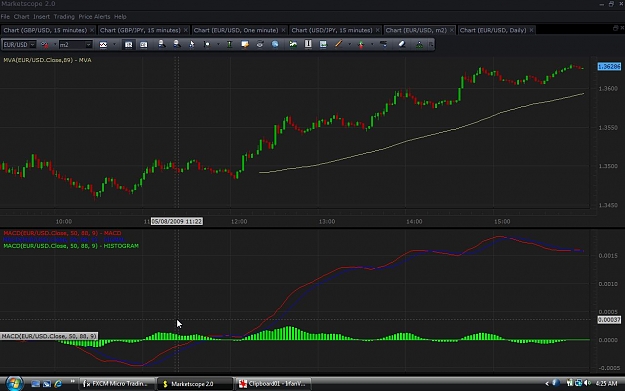This screenshot has width=625, height=391.
Task: Click the date label 05/08/2009 11:22
Action: 177,222
